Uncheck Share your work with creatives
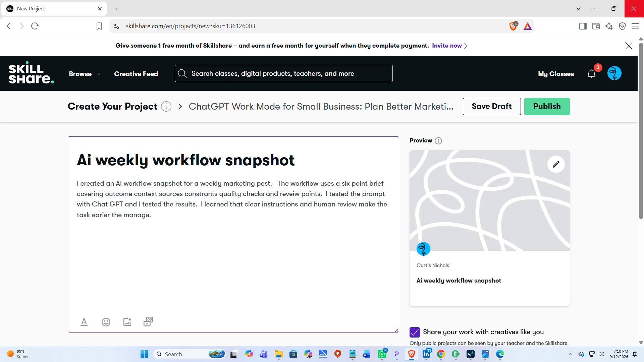This screenshot has width=644, height=362. tap(415, 332)
